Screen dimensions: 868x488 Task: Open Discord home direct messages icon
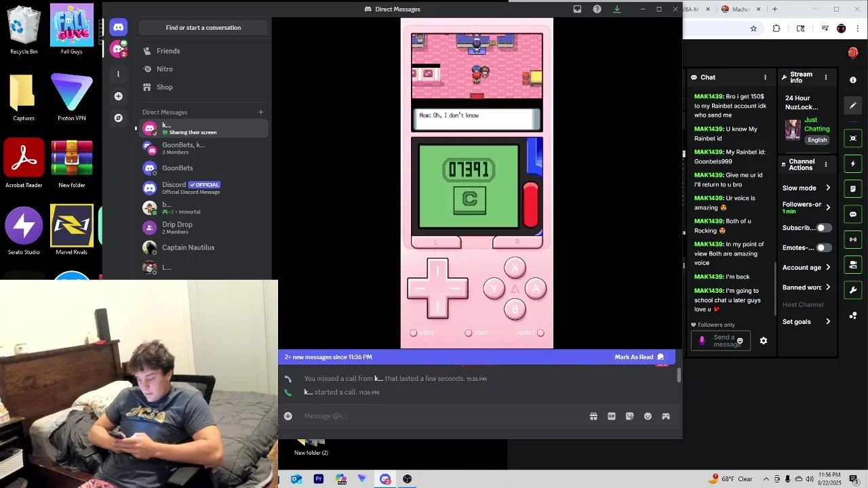pos(119,27)
